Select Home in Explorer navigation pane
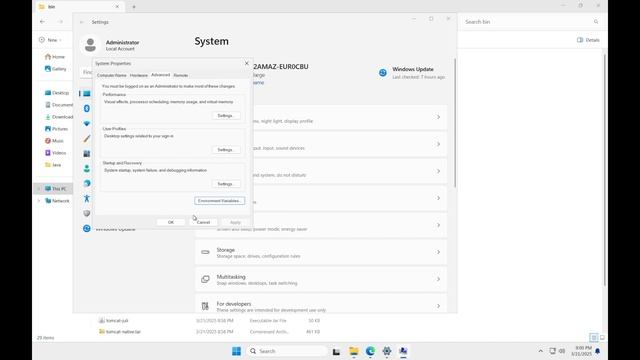640x360 pixels. [55, 57]
